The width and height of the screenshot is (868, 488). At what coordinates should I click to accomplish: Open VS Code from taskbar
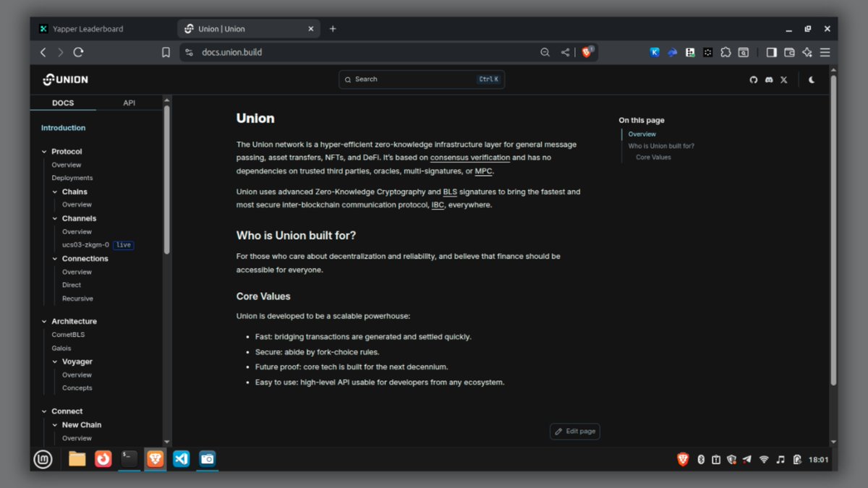pos(182,459)
